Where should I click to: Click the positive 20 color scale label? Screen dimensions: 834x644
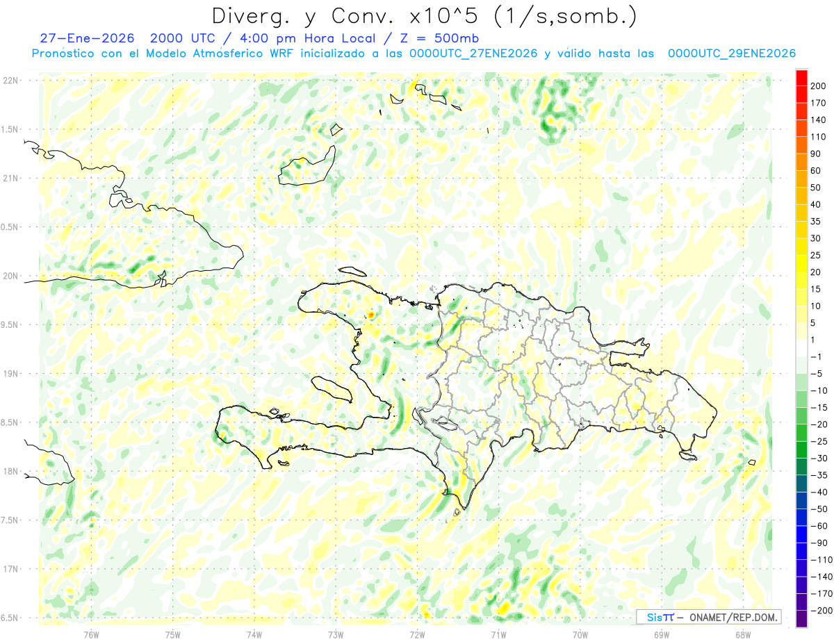click(x=816, y=272)
